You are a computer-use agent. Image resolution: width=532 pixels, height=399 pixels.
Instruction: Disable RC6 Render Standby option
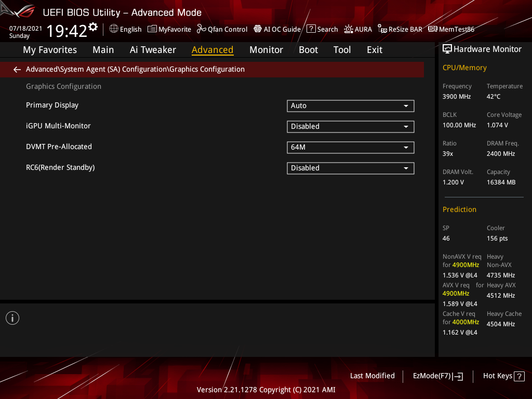[350, 168]
